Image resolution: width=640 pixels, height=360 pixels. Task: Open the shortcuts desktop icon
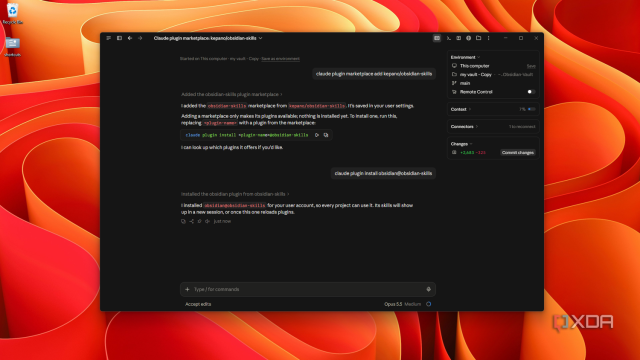point(13,47)
